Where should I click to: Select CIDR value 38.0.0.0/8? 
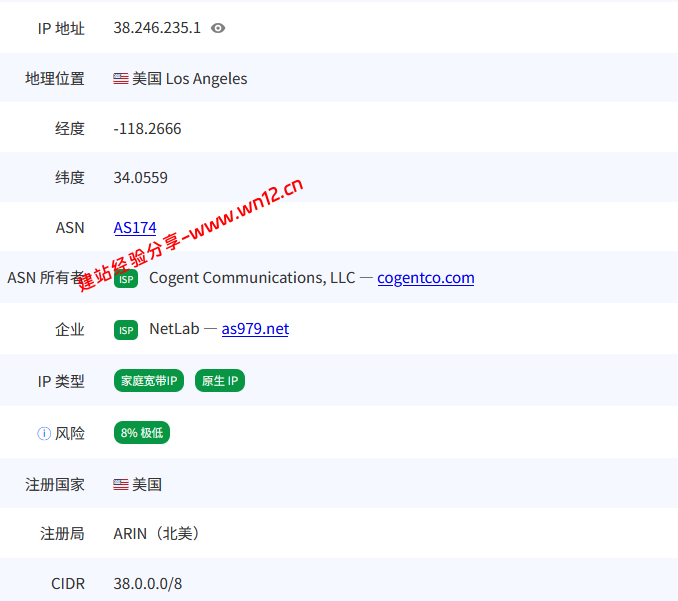[x=147, y=584]
